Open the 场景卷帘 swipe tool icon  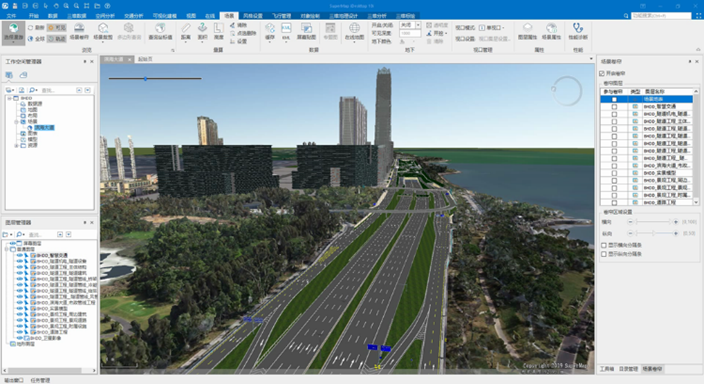click(x=79, y=32)
